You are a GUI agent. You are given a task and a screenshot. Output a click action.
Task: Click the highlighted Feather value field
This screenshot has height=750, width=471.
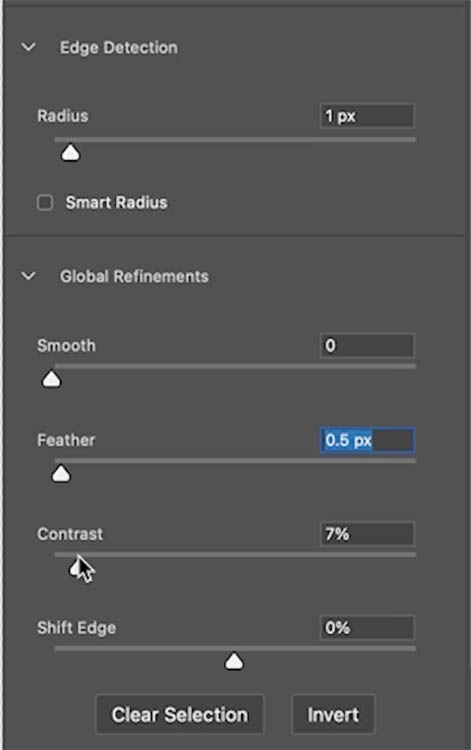(x=367, y=440)
